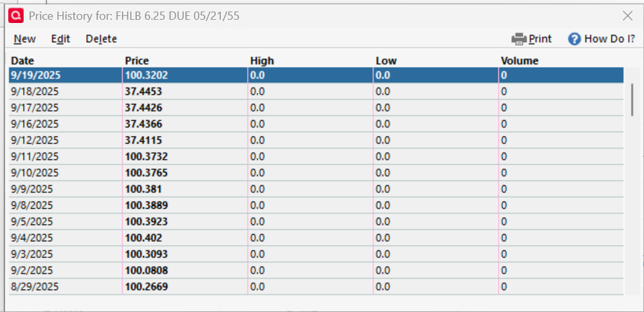Sort by the Date column header
Image resolution: width=644 pixels, height=312 pixels.
click(22, 61)
